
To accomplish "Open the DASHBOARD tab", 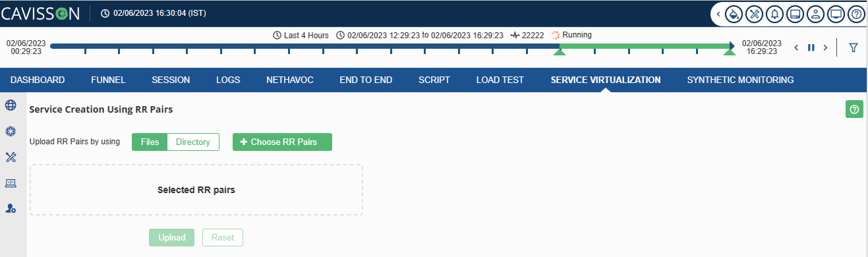I will tap(38, 80).
